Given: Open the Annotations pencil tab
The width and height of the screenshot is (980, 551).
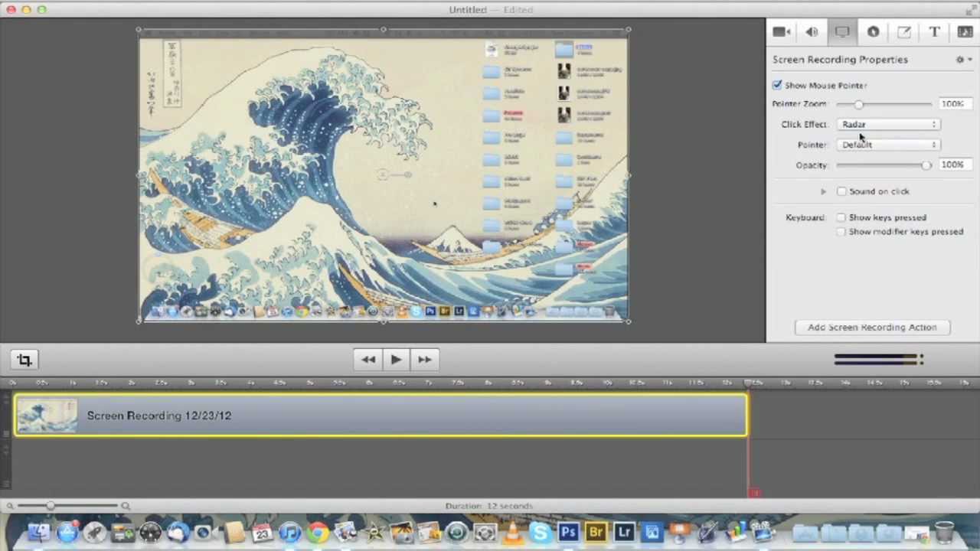Looking at the screenshot, I should click(903, 31).
